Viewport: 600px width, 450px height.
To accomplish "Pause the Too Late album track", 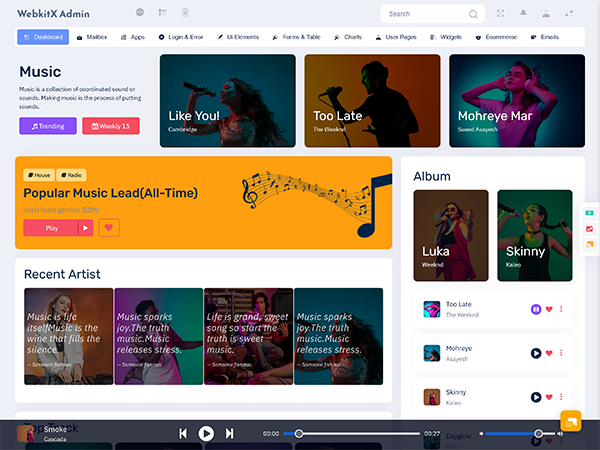I will (536, 309).
